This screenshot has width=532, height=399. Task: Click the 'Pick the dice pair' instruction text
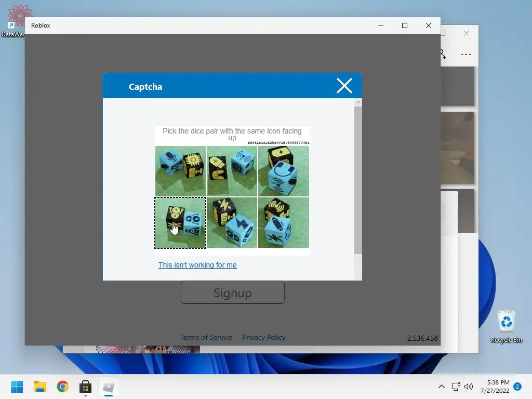pyautogui.click(x=232, y=135)
